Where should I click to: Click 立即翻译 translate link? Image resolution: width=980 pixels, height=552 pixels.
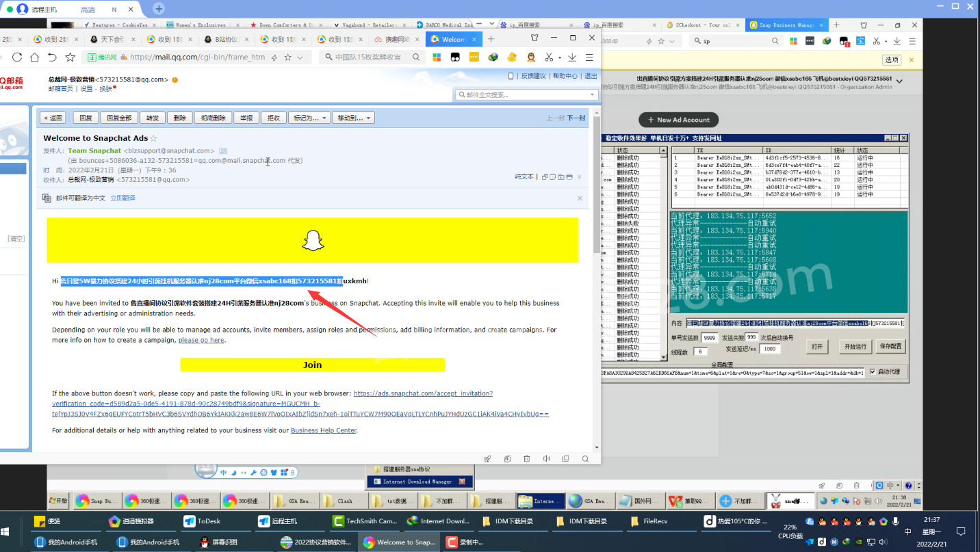click(x=123, y=198)
